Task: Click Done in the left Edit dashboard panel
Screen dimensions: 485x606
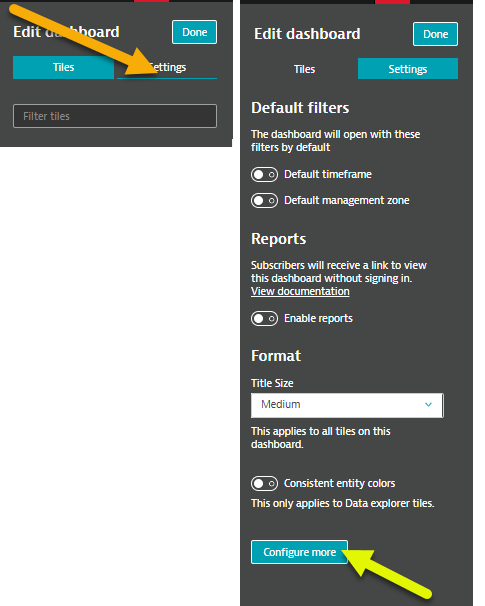Action: (194, 32)
